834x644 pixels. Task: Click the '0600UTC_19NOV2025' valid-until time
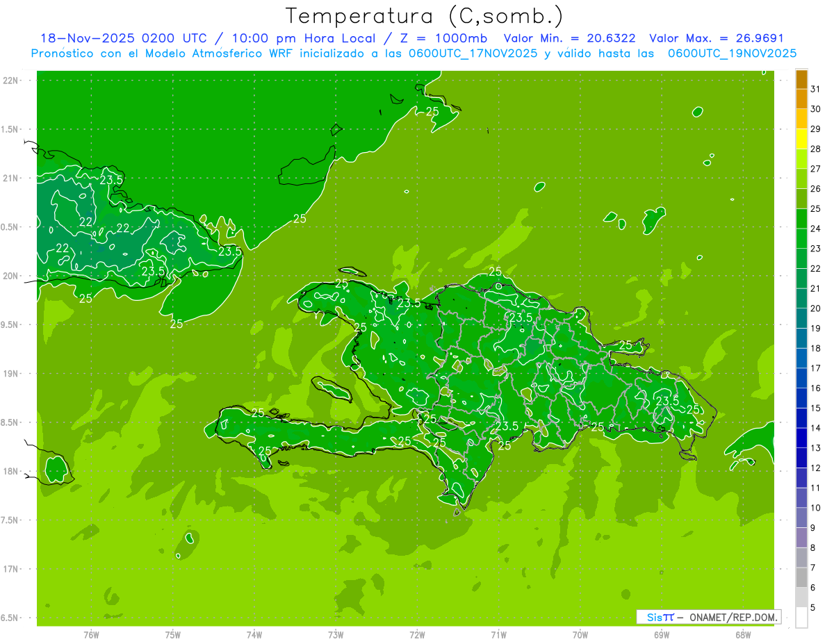732,53
